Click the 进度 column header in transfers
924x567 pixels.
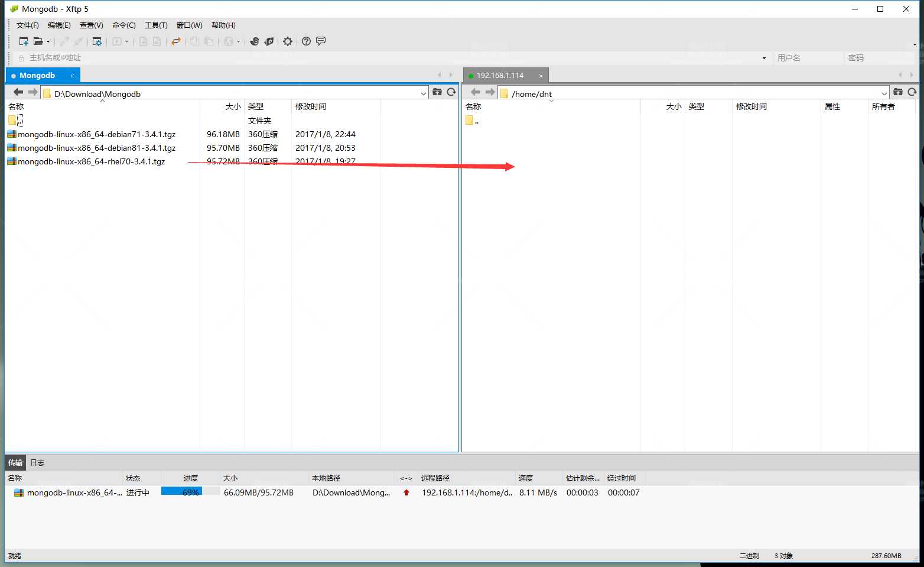click(x=190, y=478)
